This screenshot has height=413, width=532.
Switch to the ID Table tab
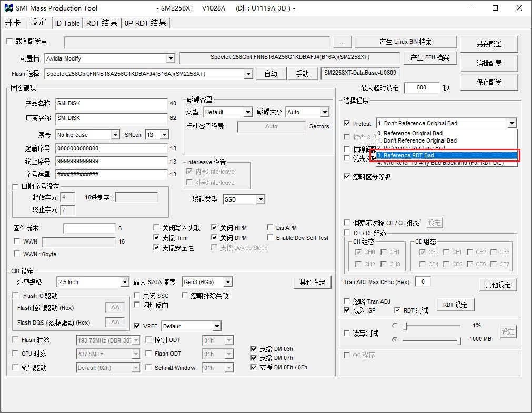[x=67, y=23]
